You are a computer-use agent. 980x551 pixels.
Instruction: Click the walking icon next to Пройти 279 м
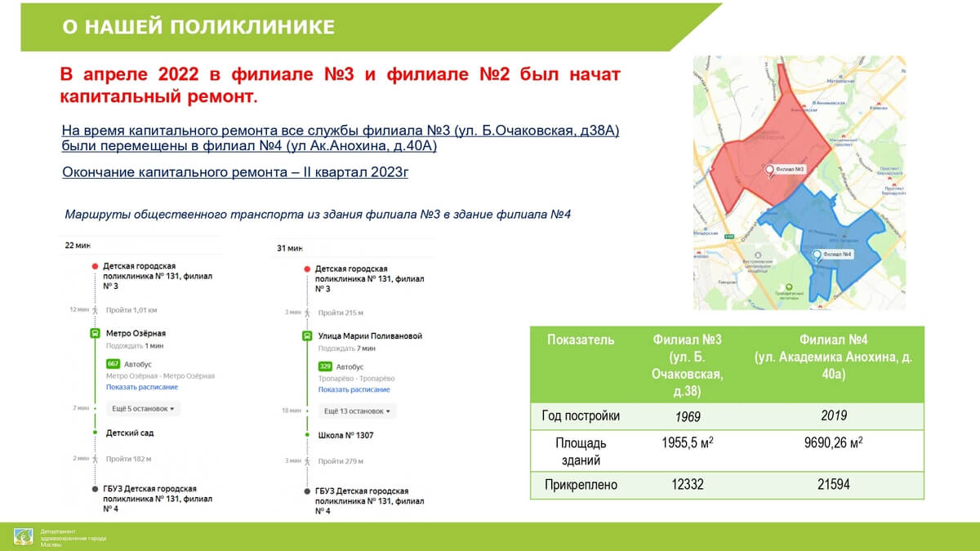point(307,461)
